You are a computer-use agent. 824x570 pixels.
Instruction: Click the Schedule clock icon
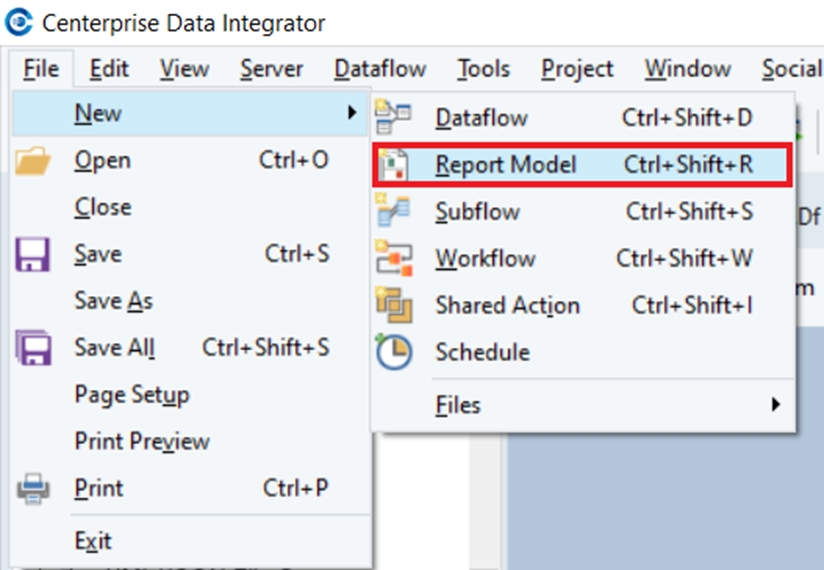pos(392,352)
